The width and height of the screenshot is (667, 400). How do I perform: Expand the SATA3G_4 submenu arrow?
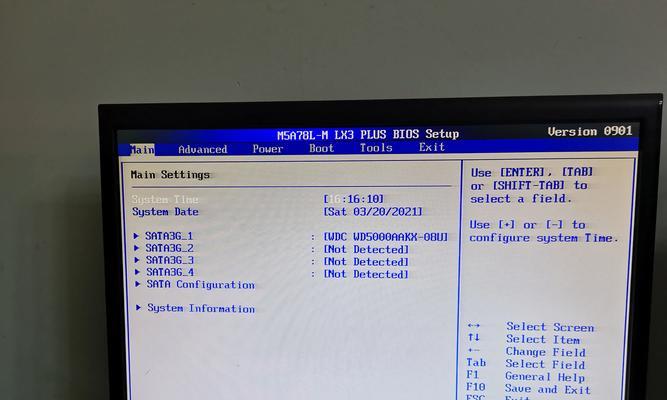(137, 271)
